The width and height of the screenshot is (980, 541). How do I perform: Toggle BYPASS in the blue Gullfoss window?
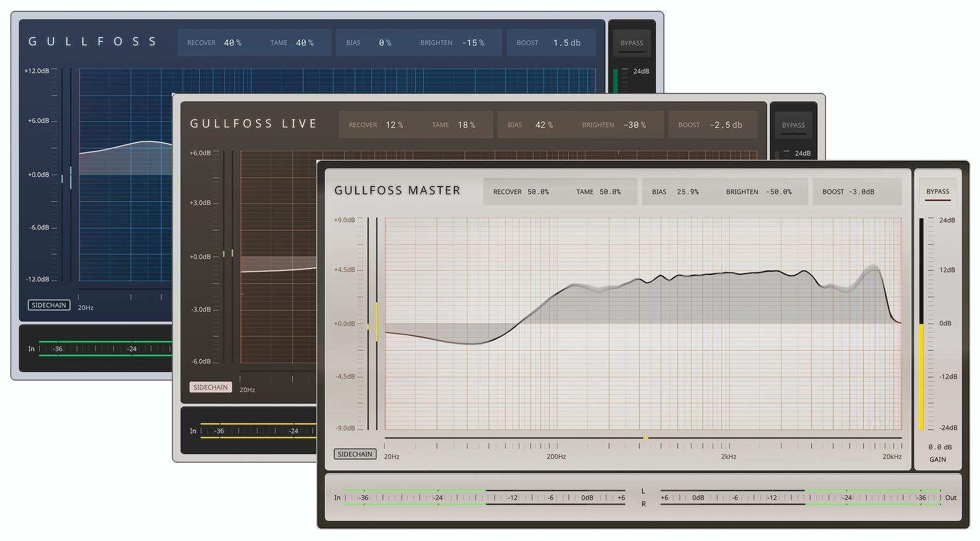[631, 43]
